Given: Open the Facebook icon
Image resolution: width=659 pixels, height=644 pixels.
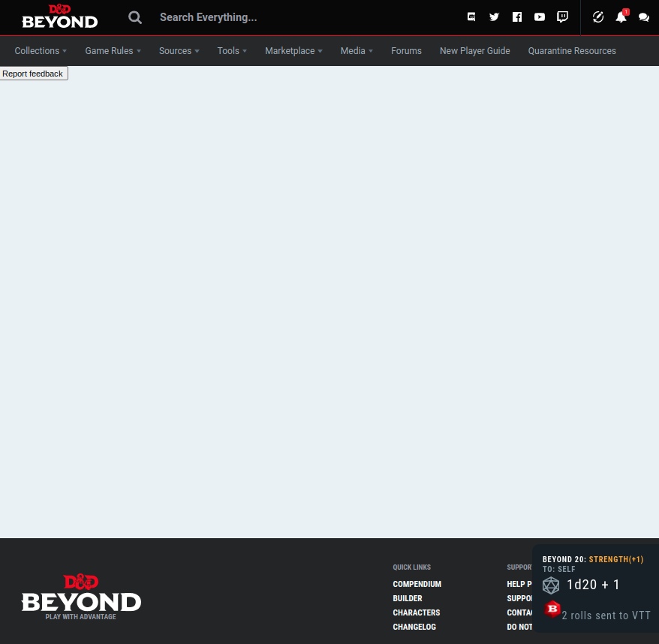Looking at the screenshot, I should (516, 17).
